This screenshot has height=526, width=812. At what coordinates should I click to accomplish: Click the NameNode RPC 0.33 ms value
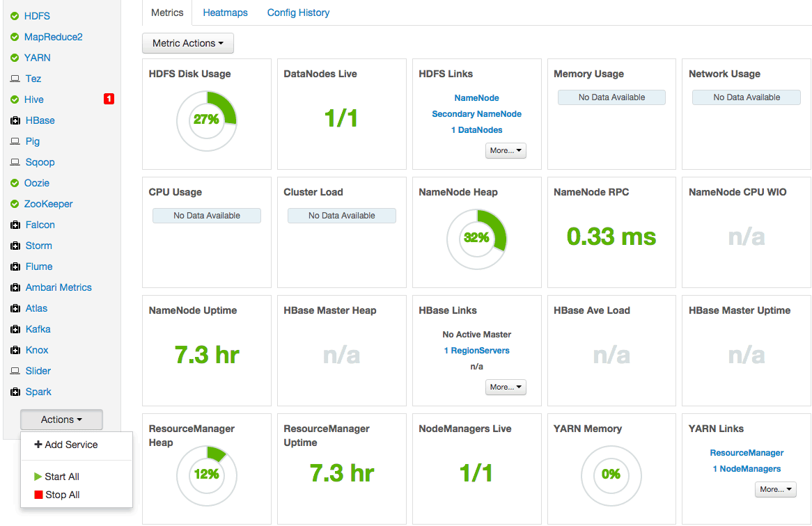(611, 237)
